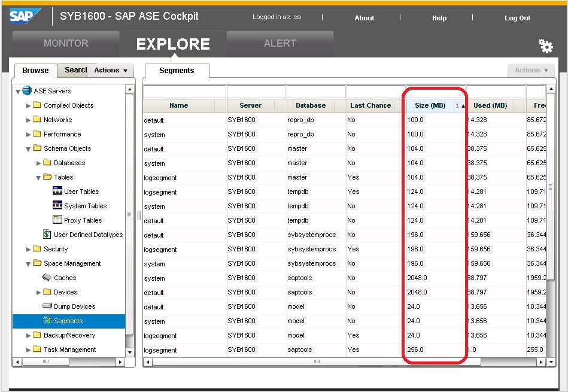The image size is (568, 392).
Task: Click the Database column filter field
Action: [x=316, y=92]
